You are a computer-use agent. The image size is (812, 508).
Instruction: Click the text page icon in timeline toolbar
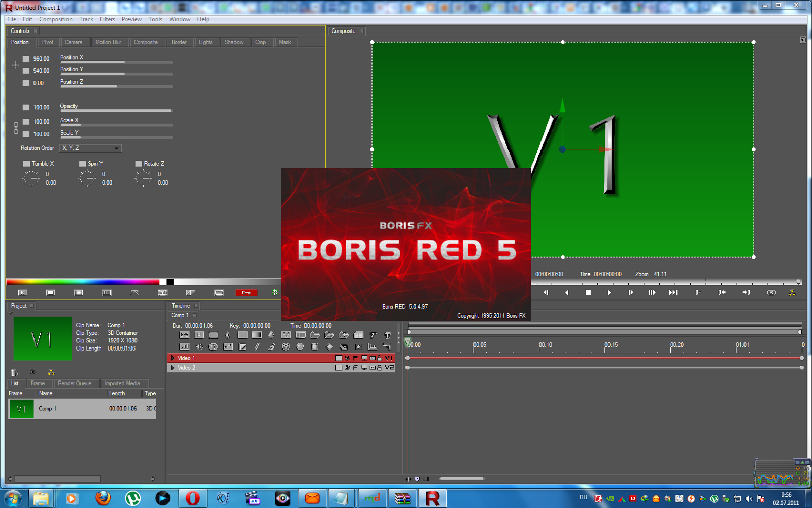click(x=359, y=335)
